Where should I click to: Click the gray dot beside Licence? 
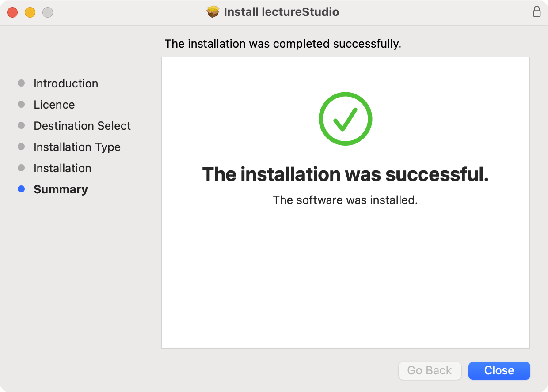[21, 104]
